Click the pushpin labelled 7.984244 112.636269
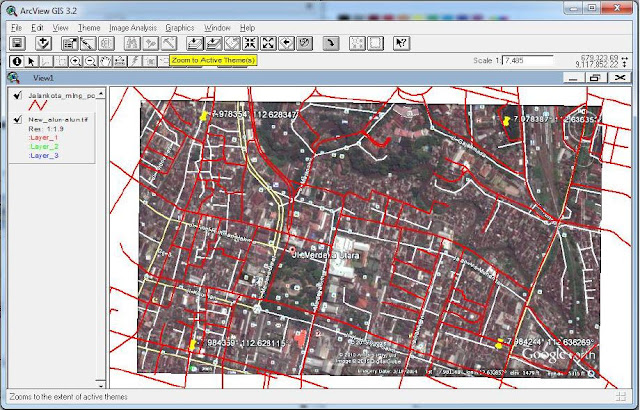The width and height of the screenshot is (640, 410). pyautogui.click(x=499, y=344)
